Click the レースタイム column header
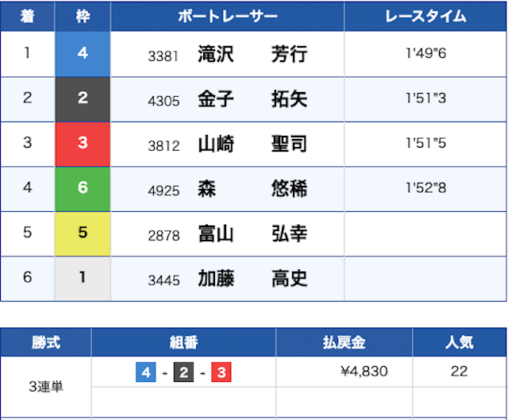 coord(425,17)
